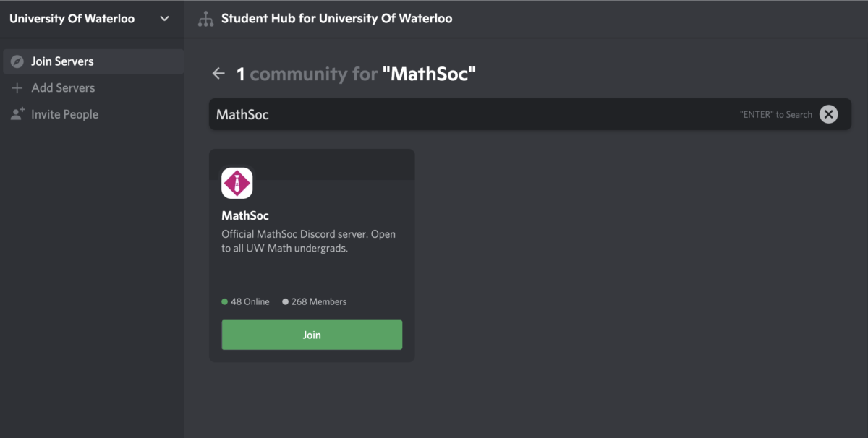Click the plus icon for Add Servers
The height and width of the screenshot is (438, 868).
[17, 88]
